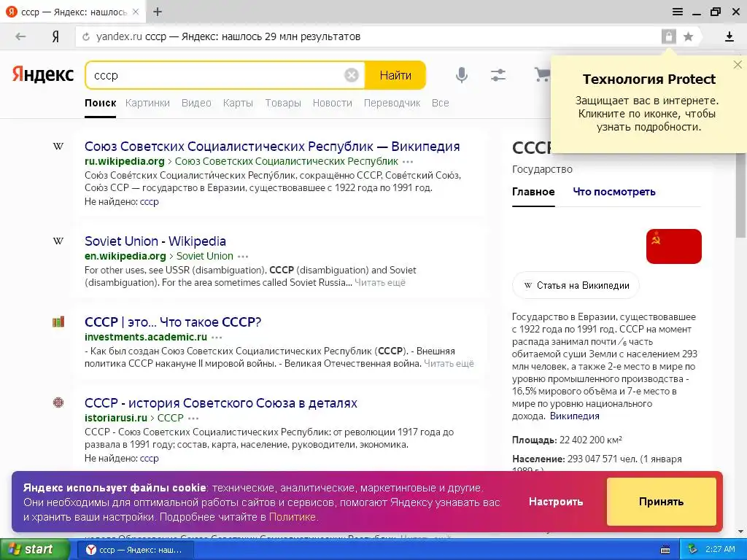Open 'Soviet Union - Wikipedia' result
The height and width of the screenshot is (560, 747).
[155, 241]
